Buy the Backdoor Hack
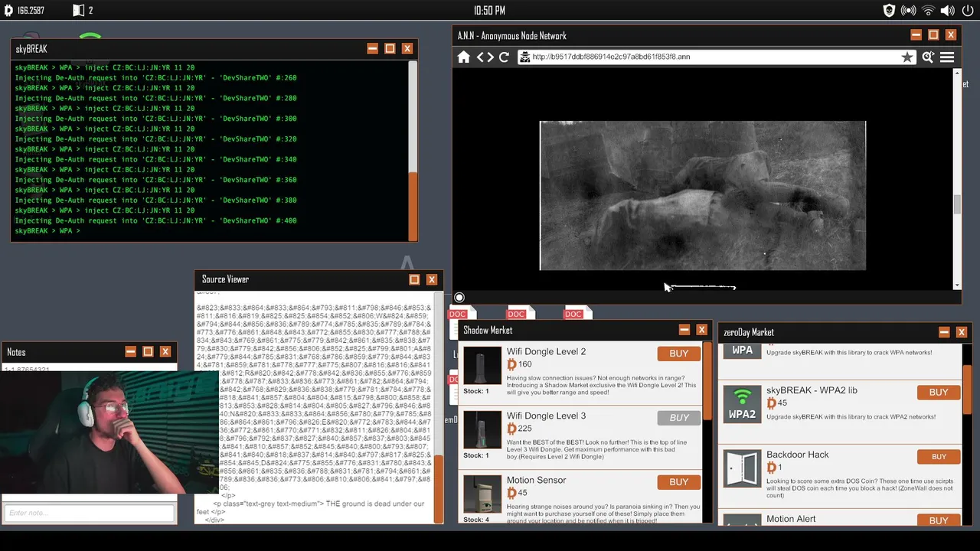This screenshot has width=980, height=551. coord(938,457)
